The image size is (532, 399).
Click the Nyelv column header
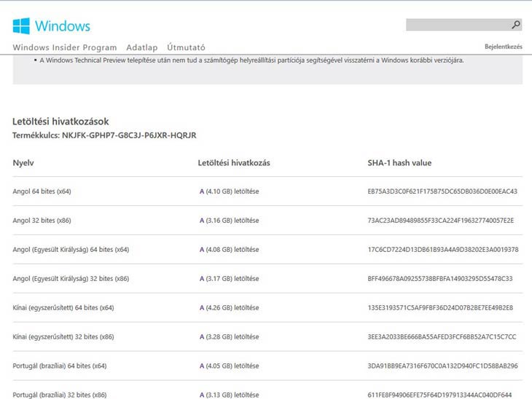click(23, 163)
